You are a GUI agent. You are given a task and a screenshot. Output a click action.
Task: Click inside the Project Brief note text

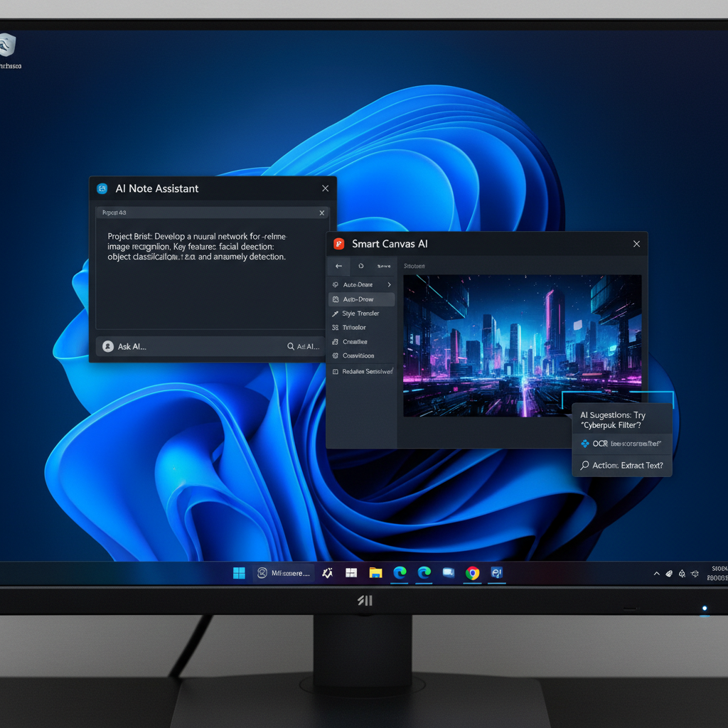pyautogui.click(x=197, y=247)
